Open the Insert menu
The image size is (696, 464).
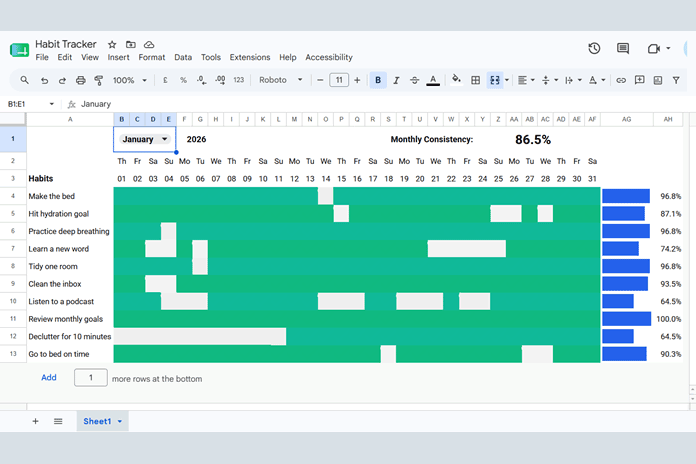tap(119, 57)
